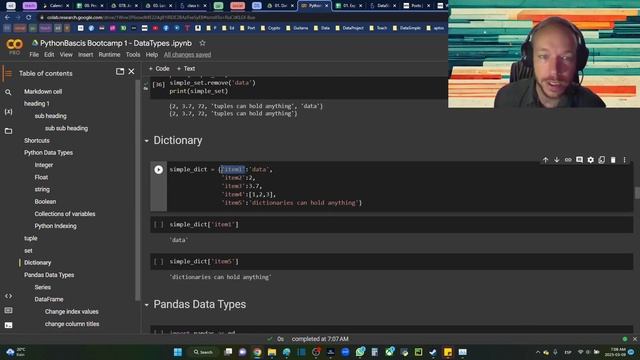Open Sticky Notes from the taskbar
The image size is (640, 360).
coord(448,352)
